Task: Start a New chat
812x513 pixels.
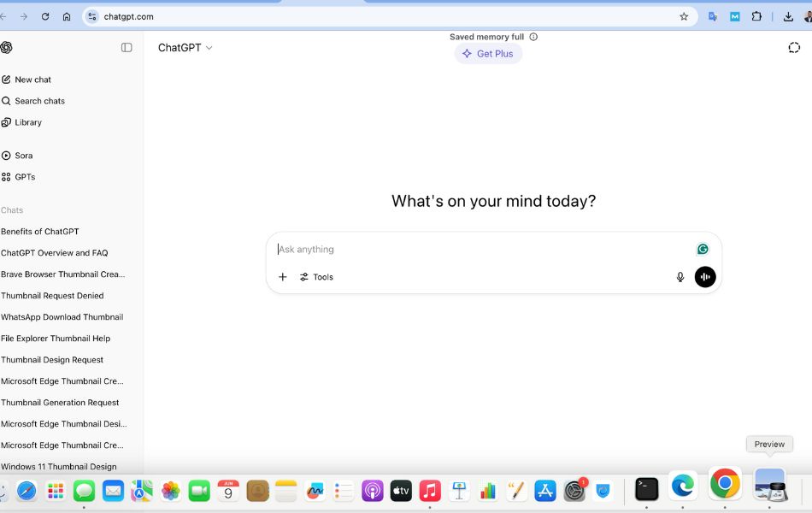Action: pos(26,80)
